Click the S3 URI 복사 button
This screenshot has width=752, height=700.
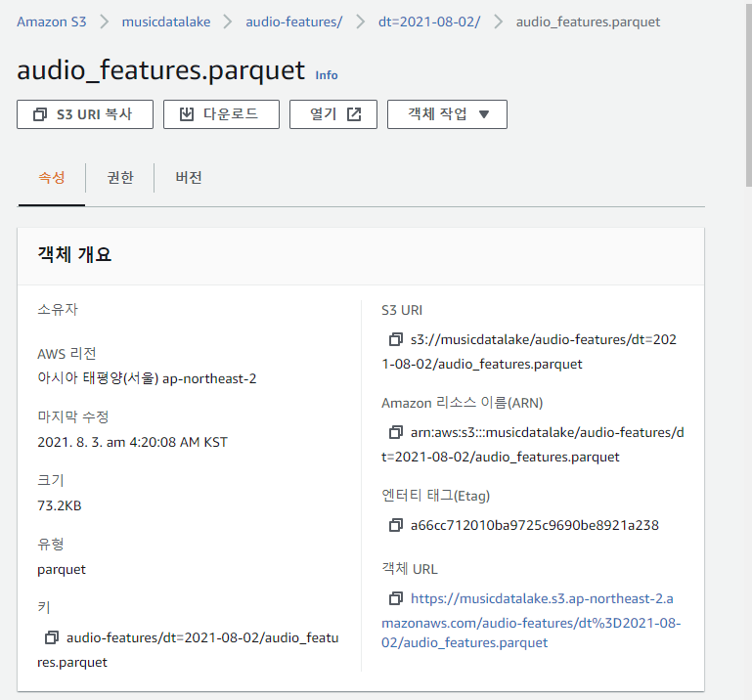85,114
